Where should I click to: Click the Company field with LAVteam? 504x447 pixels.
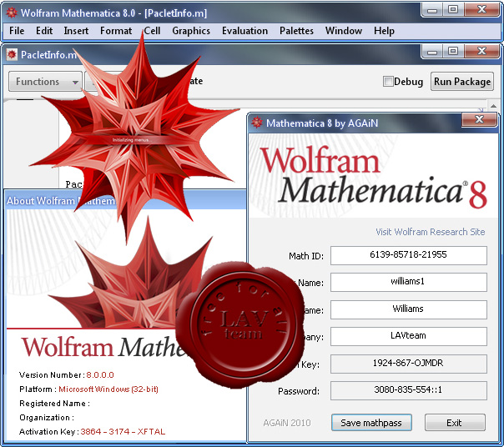[x=409, y=336]
